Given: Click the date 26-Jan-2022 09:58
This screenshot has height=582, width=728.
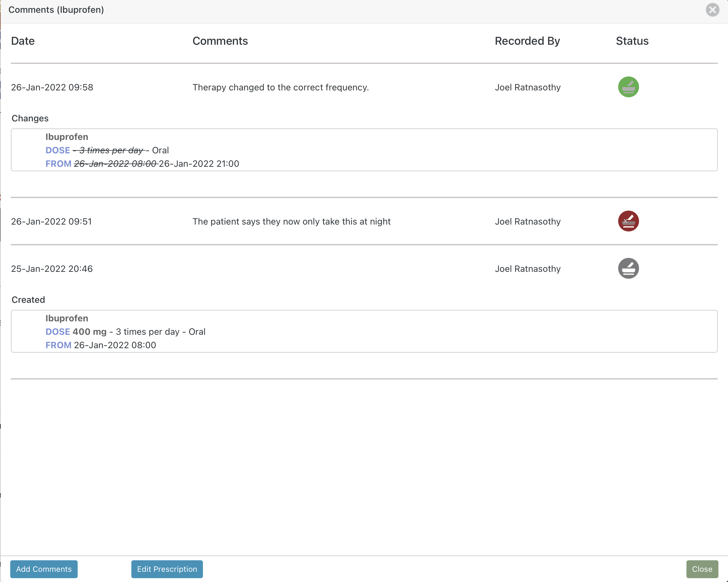Looking at the screenshot, I should 52,88.
